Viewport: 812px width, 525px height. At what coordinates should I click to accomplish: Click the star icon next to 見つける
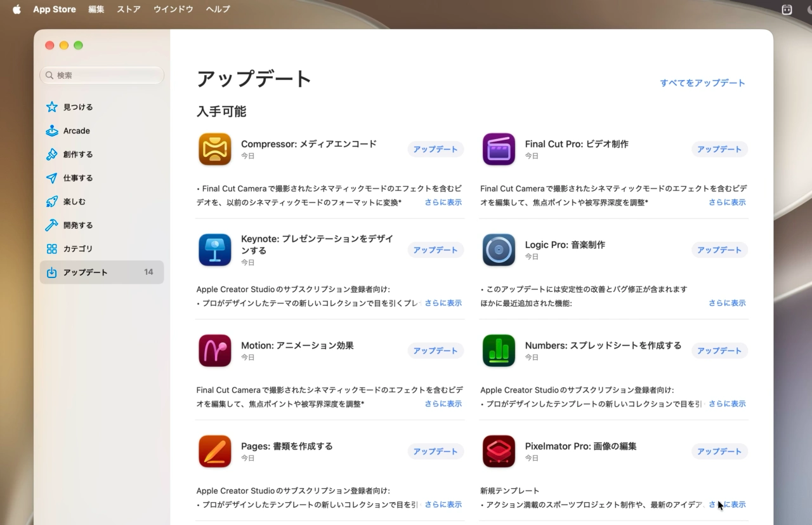click(52, 107)
